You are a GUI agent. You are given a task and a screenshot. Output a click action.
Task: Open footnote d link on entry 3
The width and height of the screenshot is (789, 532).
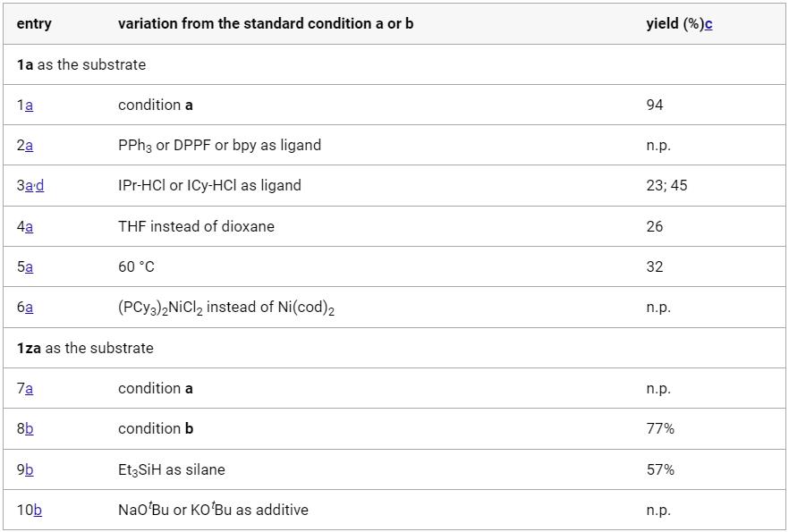click(39, 186)
